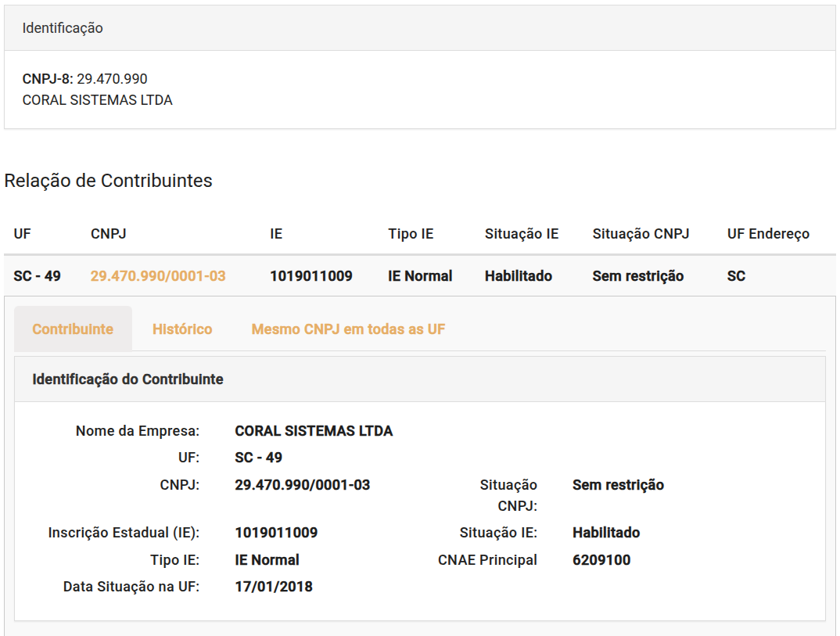The height and width of the screenshot is (636, 840).
Task: Click the Relação de Contribuintes heading
Action: click(x=108, y=181)
